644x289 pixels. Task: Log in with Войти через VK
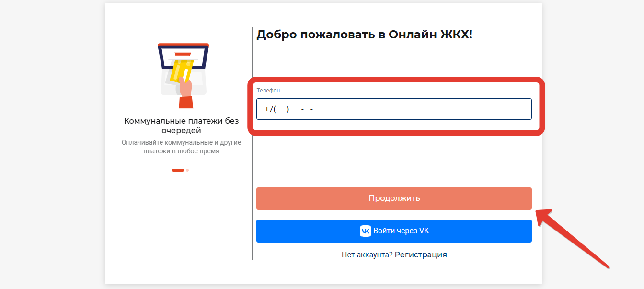pyautogui.click(x=394, y=231)
